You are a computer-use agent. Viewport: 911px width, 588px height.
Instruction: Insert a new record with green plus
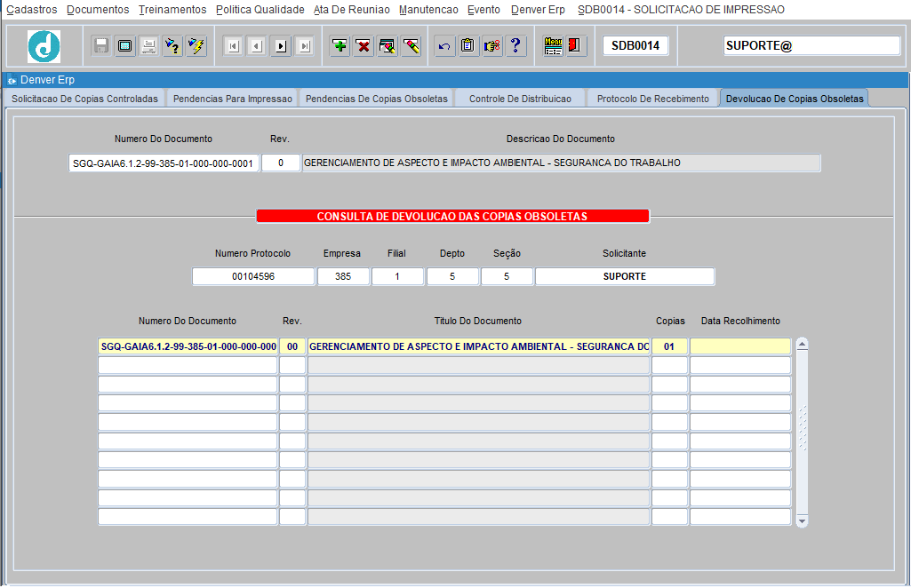point(340,46)
